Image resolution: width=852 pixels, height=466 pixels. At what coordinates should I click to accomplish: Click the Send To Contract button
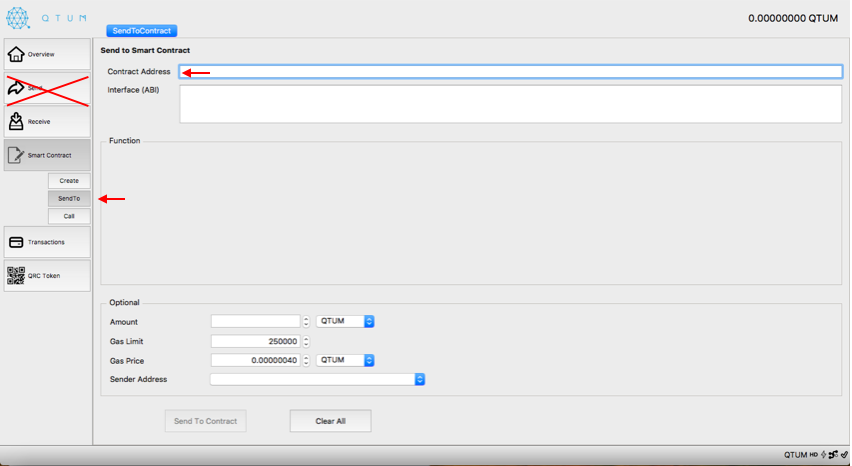(x=205, y=421)
